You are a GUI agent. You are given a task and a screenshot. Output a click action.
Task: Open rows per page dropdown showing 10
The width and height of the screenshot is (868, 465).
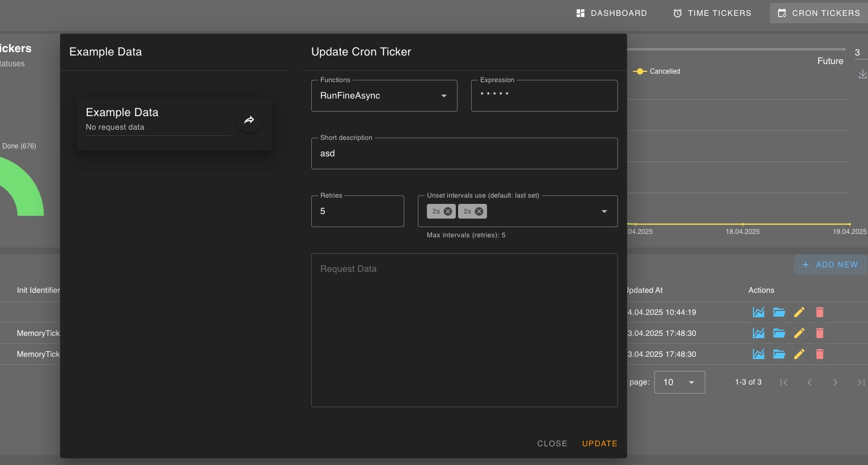tap(680, 382)
